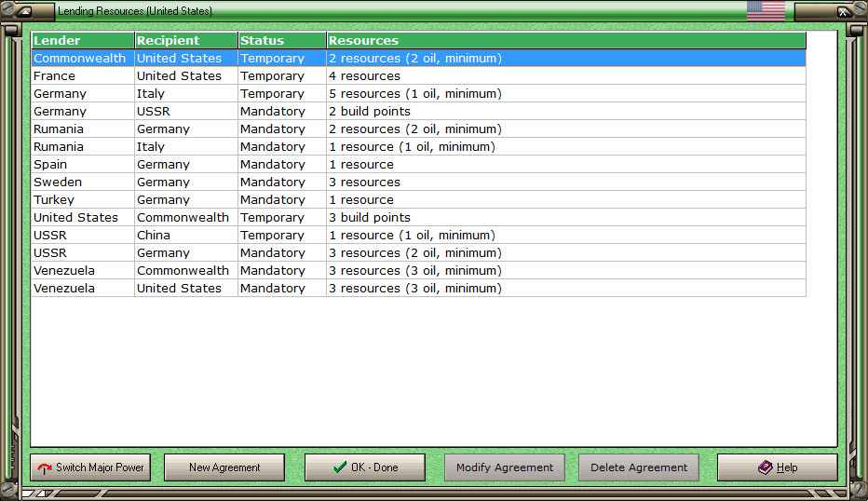Viewport: 868px width, 501px height.
Task: Select Rumania to Germany agreement row
Action: point(418,129)
